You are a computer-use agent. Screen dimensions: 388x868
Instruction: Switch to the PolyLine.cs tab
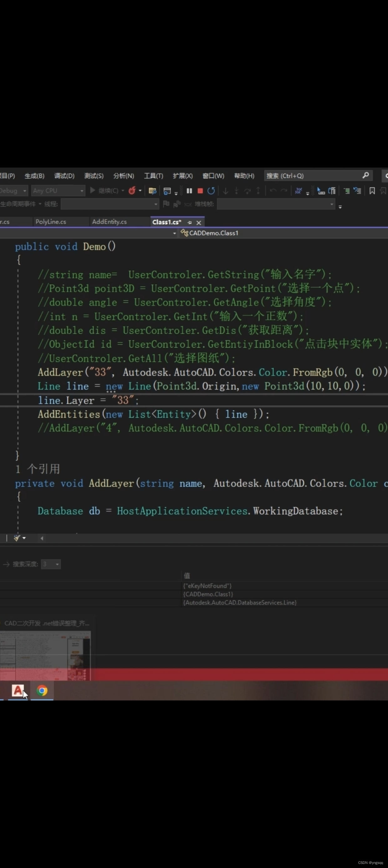tap(51, 222)
